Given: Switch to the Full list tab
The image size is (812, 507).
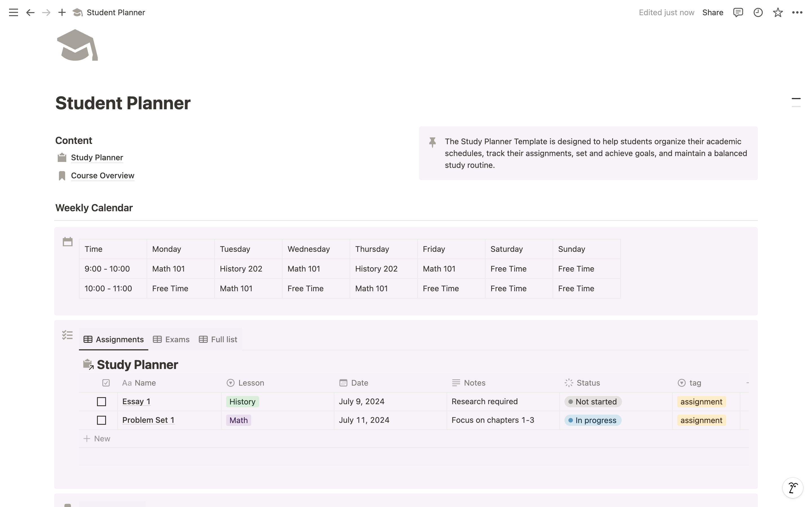Looking at the screenshot, I should 218,339.
